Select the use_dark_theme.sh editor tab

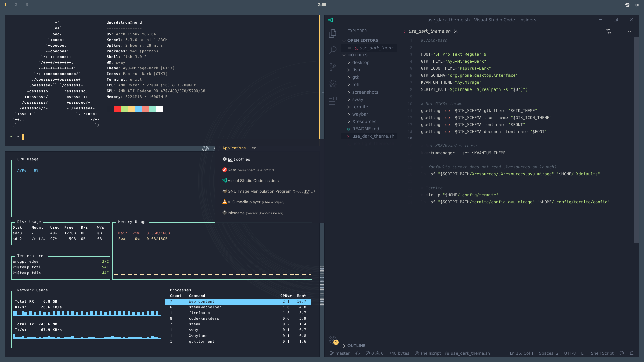click(429, 31)
